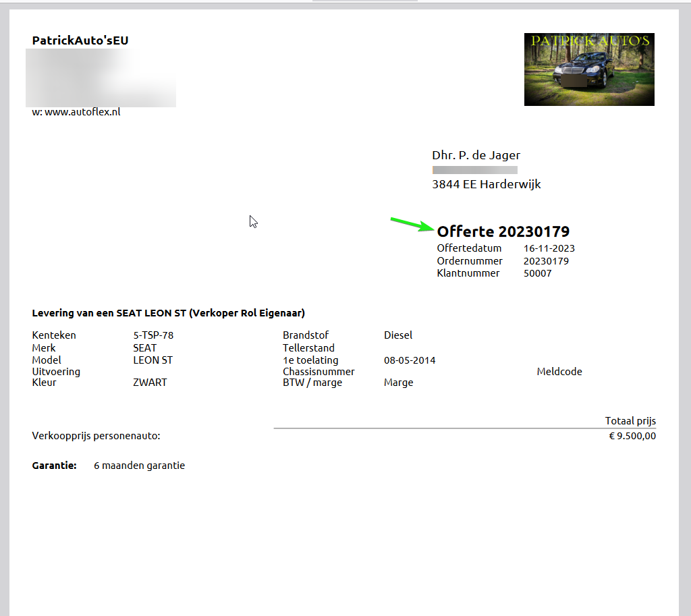
Task: Click customer name Dhr. P. de Jager
Action: [x=476, y=155]
